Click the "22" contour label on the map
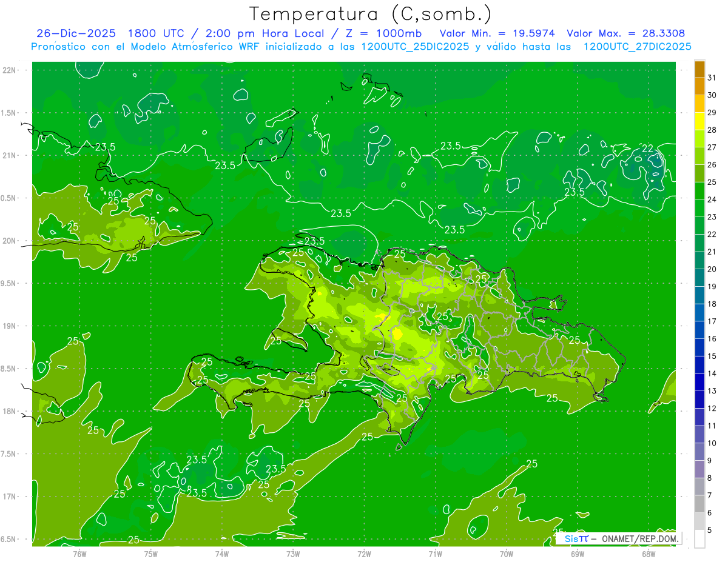This screenshot has height=562, width=728. coord(647,149)
